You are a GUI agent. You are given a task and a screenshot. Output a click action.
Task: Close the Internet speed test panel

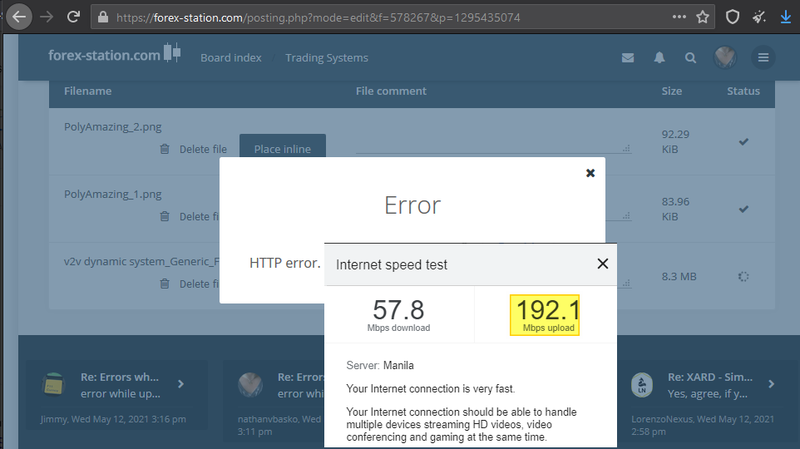(x=603, y=264)
